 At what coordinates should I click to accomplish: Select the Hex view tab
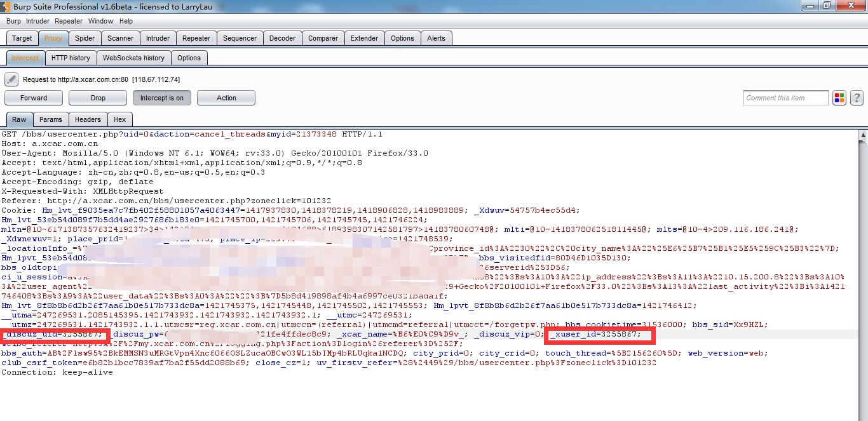(120, 119)
